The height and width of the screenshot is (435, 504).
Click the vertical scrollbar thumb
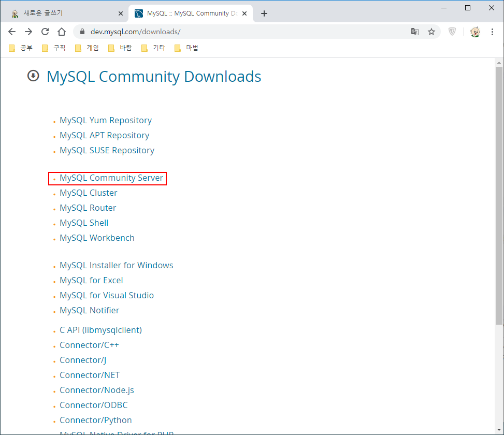click(x=499, y=196)
